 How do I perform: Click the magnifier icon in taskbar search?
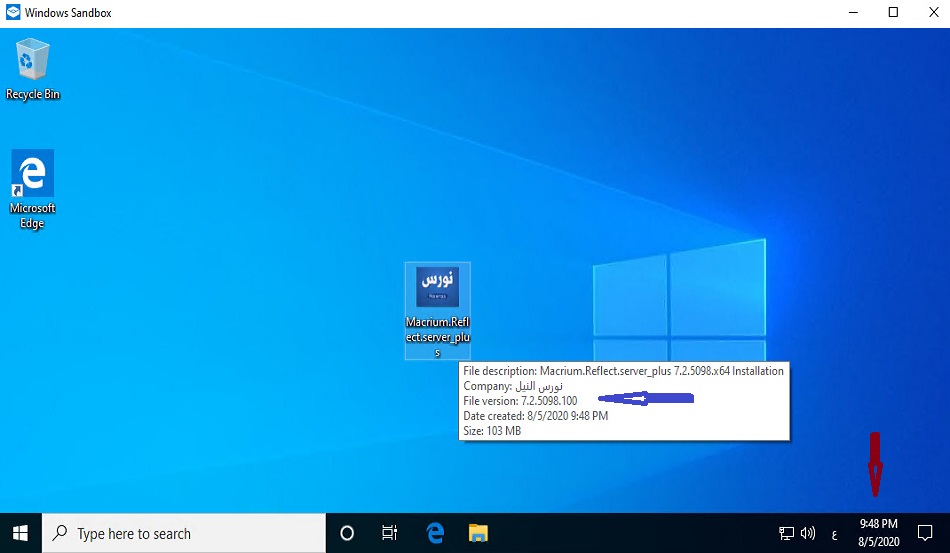coord(61,534)
